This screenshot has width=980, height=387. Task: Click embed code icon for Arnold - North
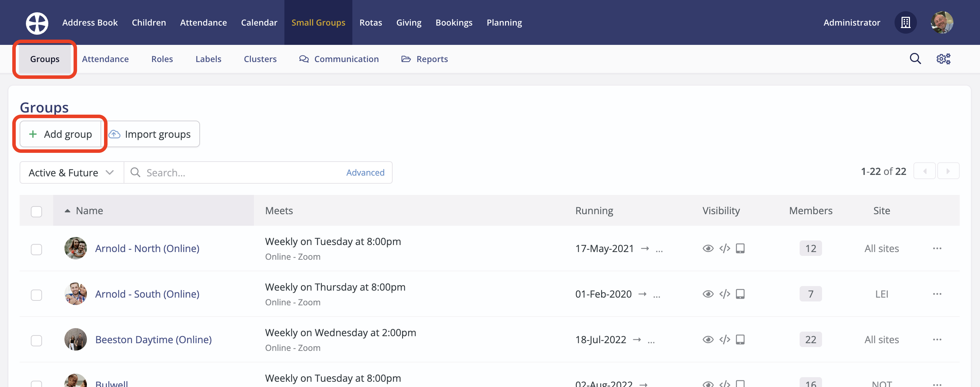724,249
